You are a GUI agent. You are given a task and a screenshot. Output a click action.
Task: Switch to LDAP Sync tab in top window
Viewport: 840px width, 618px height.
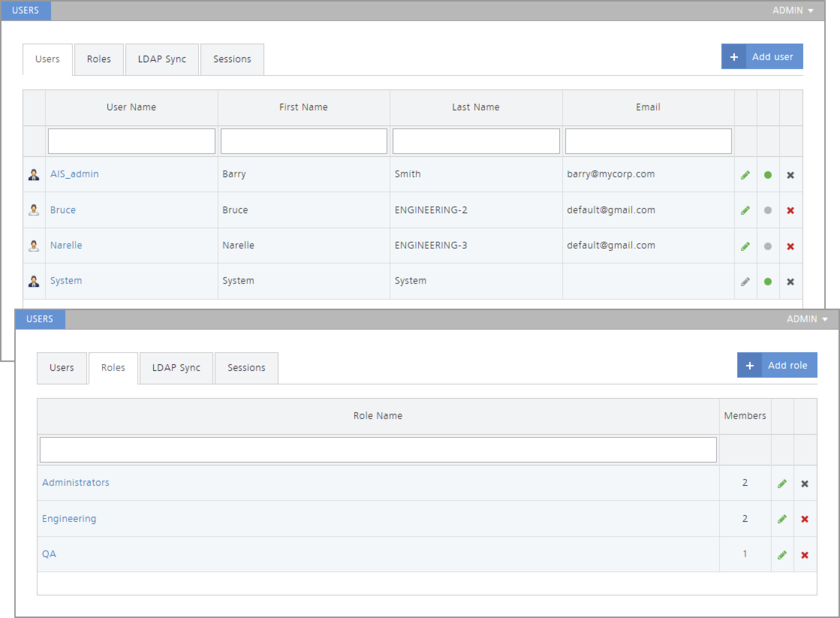point(161,59)
